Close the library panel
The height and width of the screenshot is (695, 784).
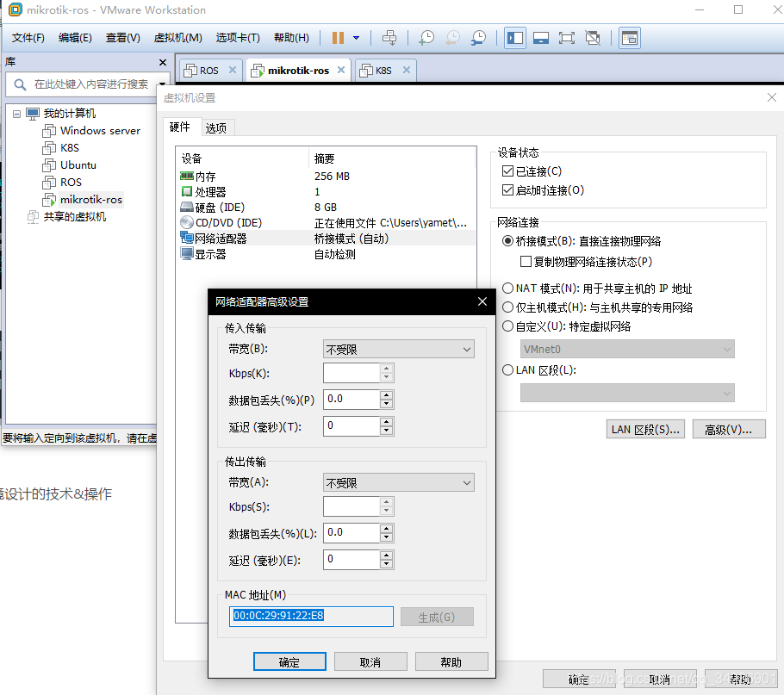coord(163,63)
